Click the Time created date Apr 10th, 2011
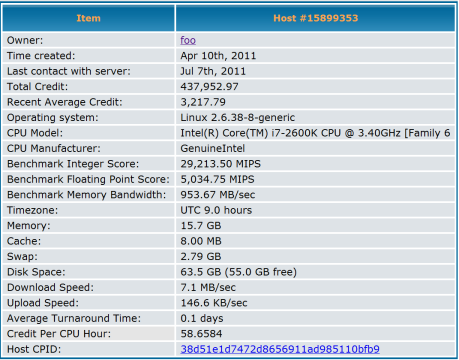The image size is (459, 360). click(218, 56)
